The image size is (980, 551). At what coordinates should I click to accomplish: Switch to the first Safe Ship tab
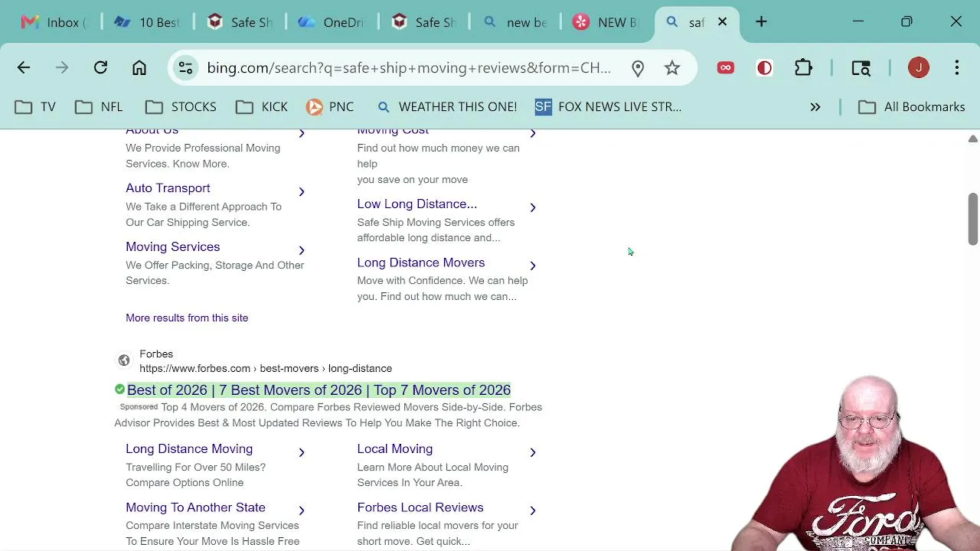click(x=239, y=22)
